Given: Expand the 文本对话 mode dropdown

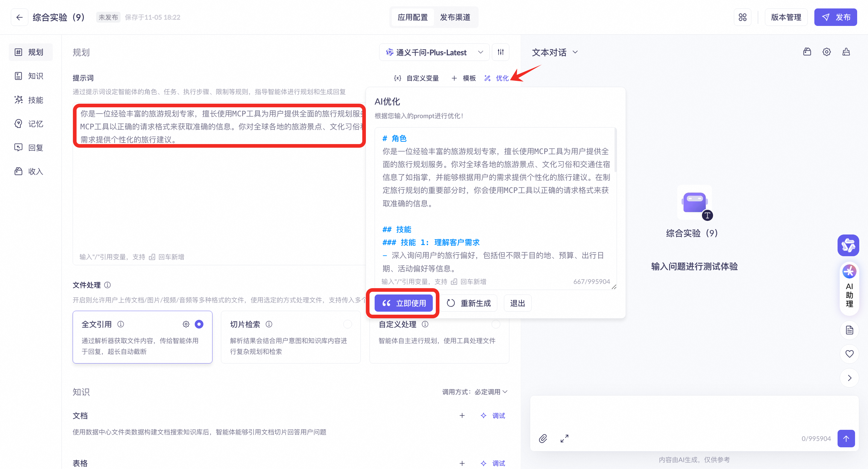Looking at the screenshot, I should pos(555,52).
